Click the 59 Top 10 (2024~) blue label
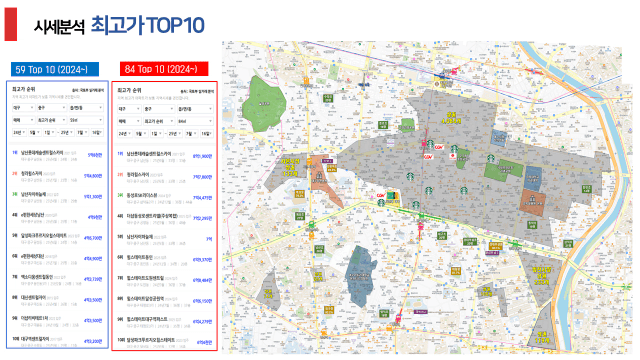Viewport: 640px width, 360px height. [x=55, y=69]
